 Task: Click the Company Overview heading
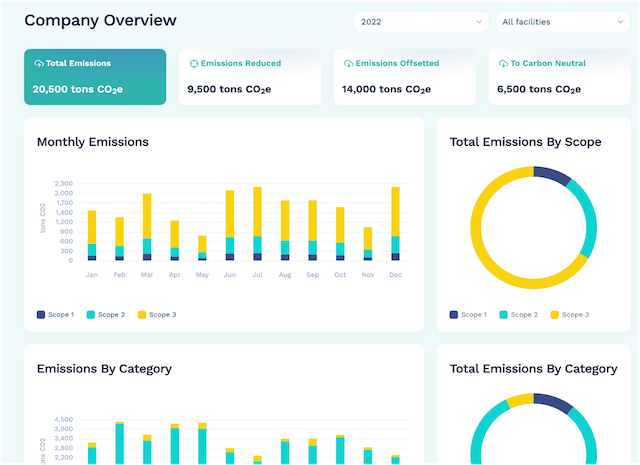coord(100,20)
